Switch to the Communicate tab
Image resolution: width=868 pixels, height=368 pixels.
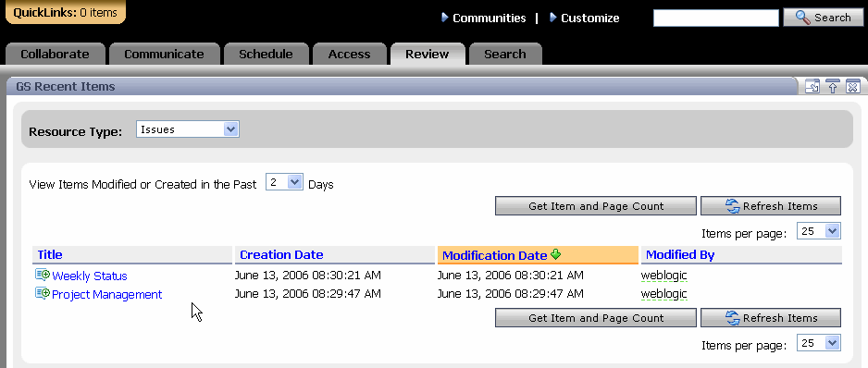point(164,55)
